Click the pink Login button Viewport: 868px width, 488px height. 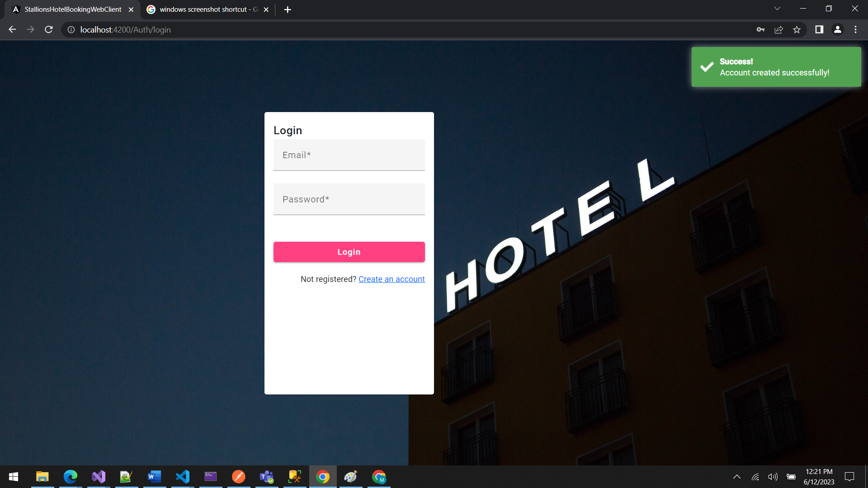(x=349, y=252)
